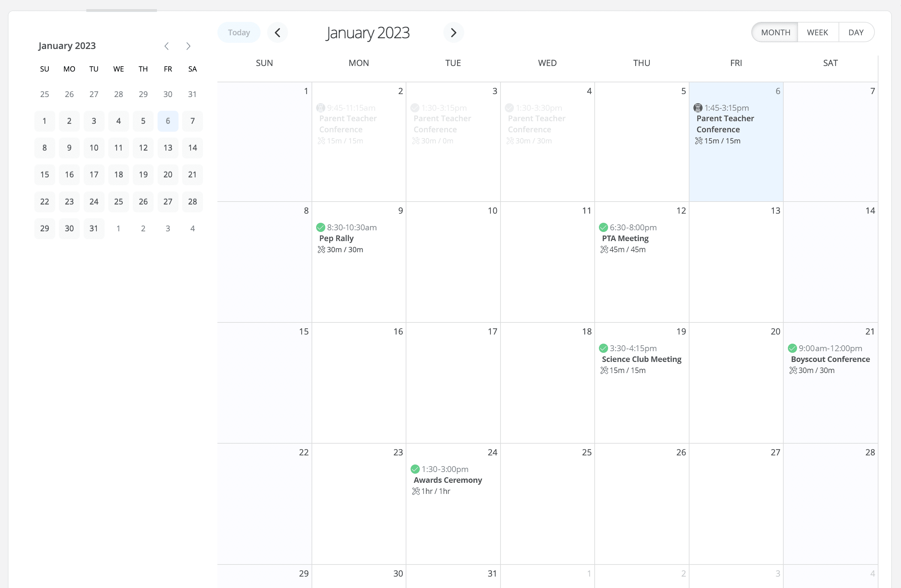Click the Today button
Image resolution: width=901 pixels, height=588 pixels.
pyautogui.click(x=239, y=32)
